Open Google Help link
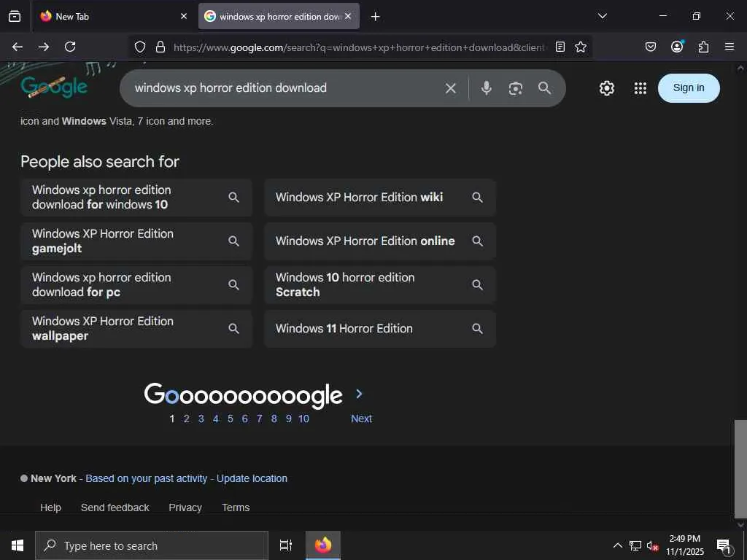This screenshot has height=560, width=747. [50, 507]
